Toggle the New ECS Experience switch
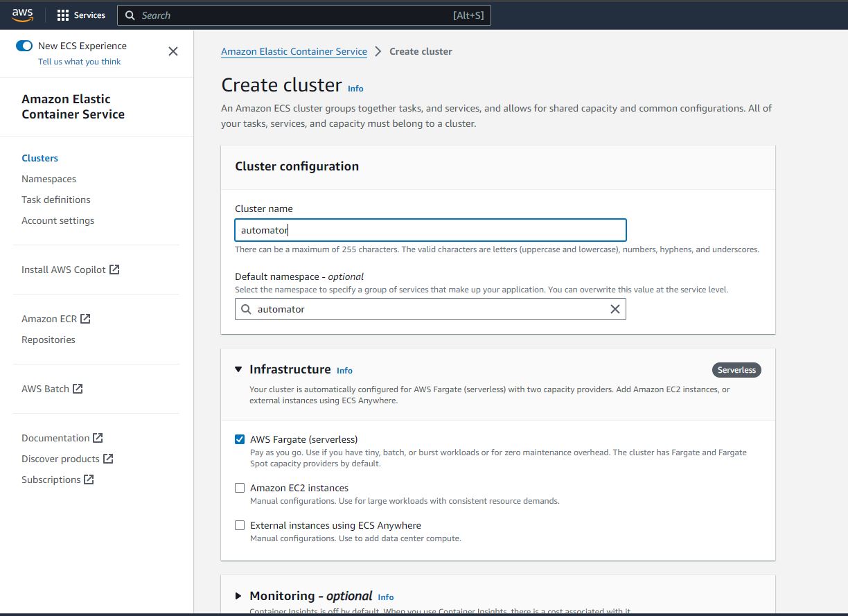 coord(24,46)
